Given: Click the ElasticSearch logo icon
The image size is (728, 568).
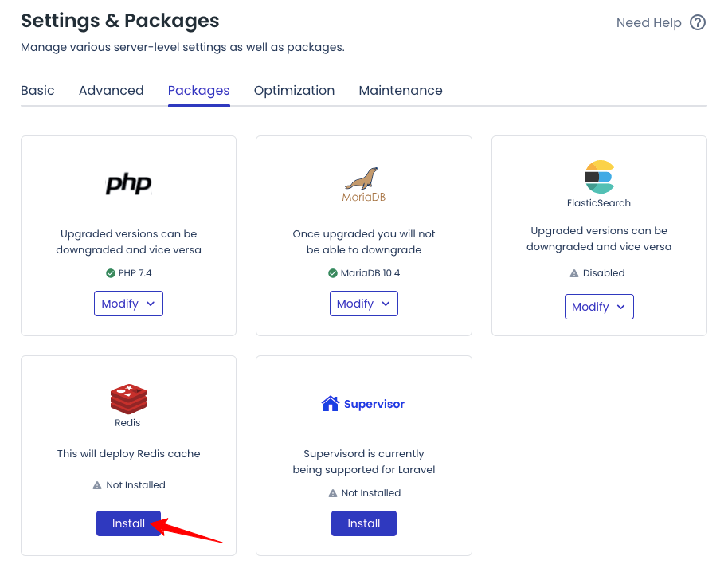Looking at the screenshot, I should 599,177.
